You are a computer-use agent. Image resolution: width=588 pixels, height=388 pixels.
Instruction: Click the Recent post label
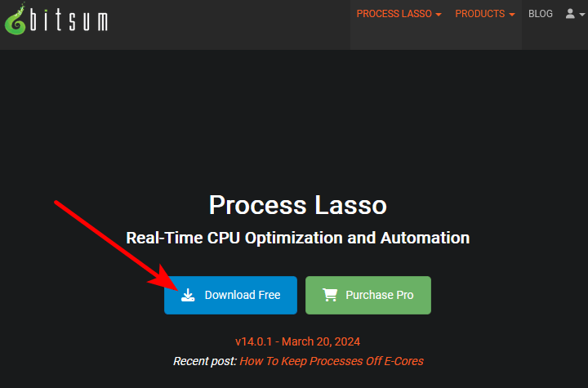click(204, 360)
